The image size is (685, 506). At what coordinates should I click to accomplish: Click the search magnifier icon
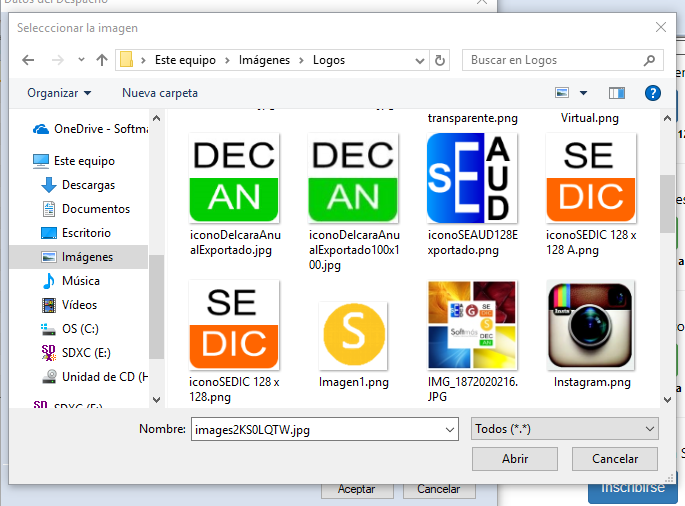pyautogui.click(x=650, y=60)
